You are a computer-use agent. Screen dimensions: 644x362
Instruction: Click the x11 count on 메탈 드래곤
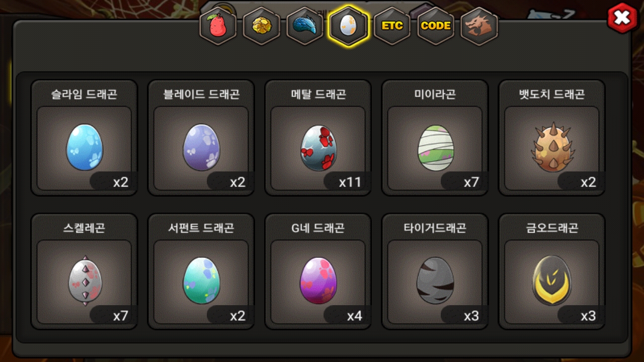point(350,182)
